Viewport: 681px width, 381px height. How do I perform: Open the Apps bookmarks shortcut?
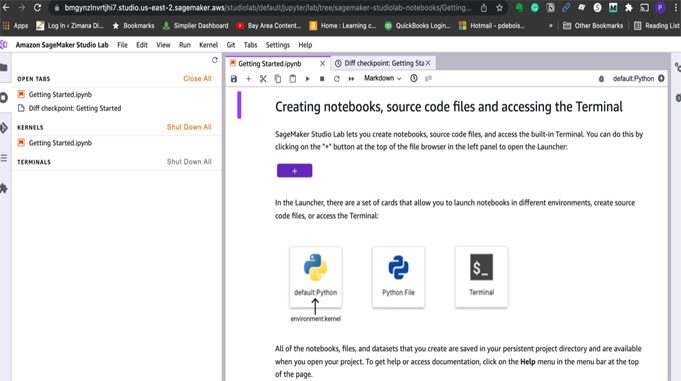[x=16, y=26]
